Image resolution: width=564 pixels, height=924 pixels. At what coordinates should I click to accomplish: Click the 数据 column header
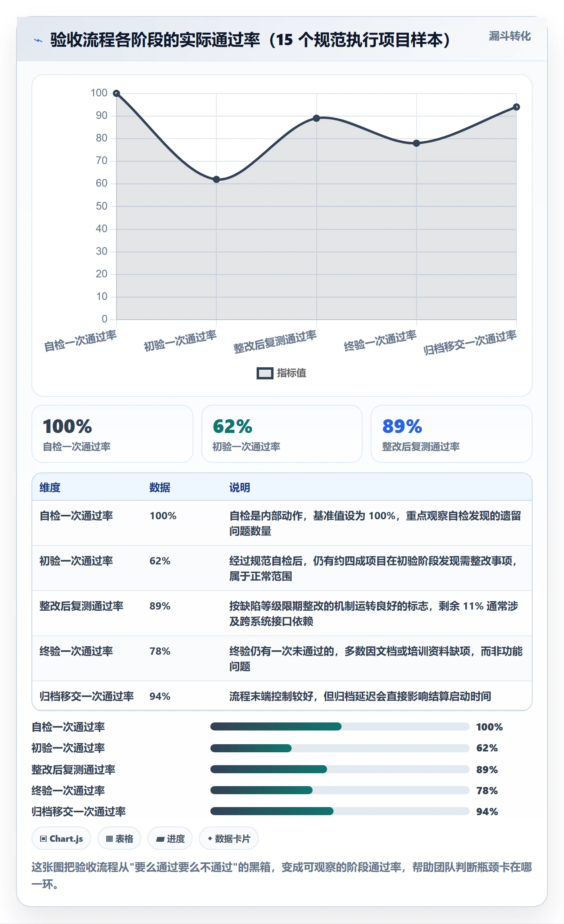coord(160,488)
